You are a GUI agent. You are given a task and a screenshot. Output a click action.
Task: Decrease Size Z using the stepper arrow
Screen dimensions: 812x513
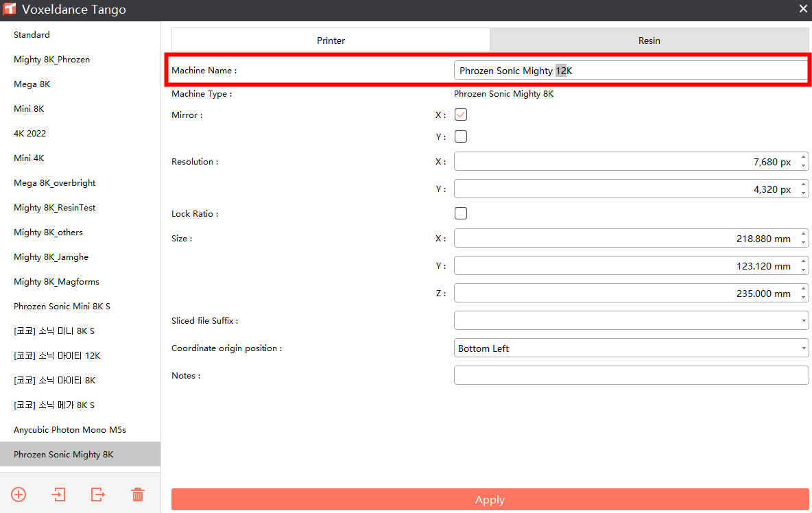click(804, 297)
